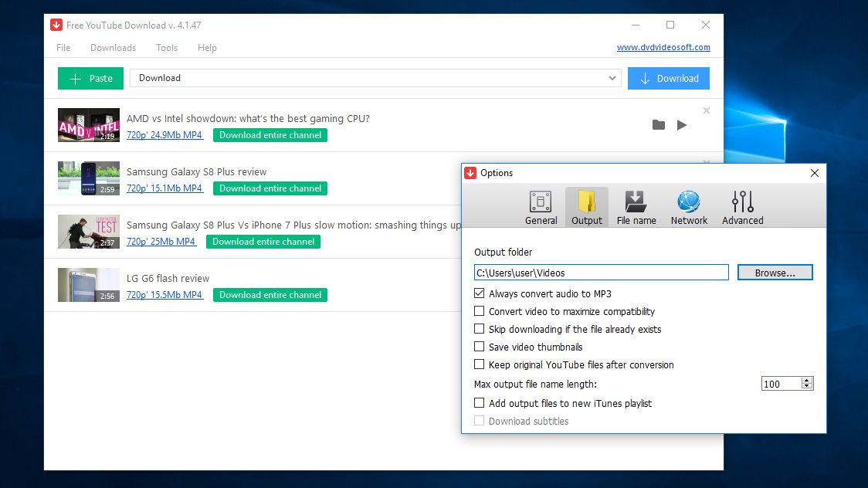Click the Samsung Galaxy S8 Plus review title
This screenshot has height=488, width=868.
[x=196, y=172]
